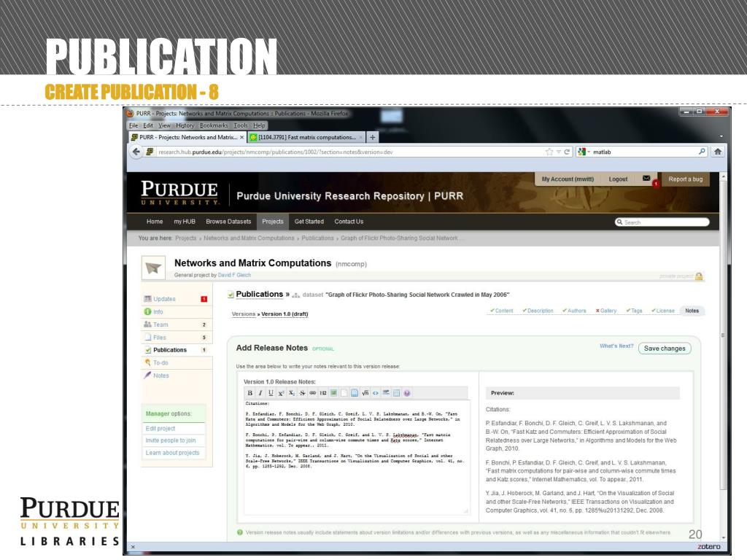Go to the Content step of the publication

point(502,311)
